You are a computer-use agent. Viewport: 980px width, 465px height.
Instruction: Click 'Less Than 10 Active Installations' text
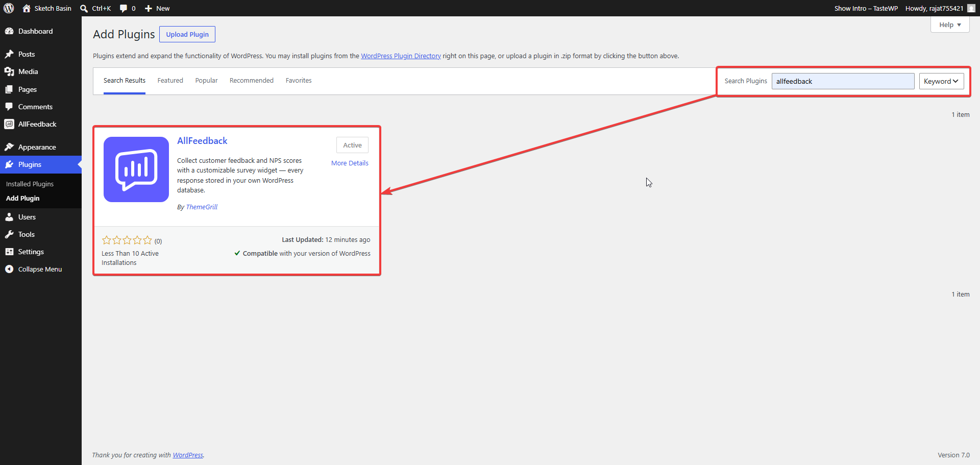click(x=130, y=258)
